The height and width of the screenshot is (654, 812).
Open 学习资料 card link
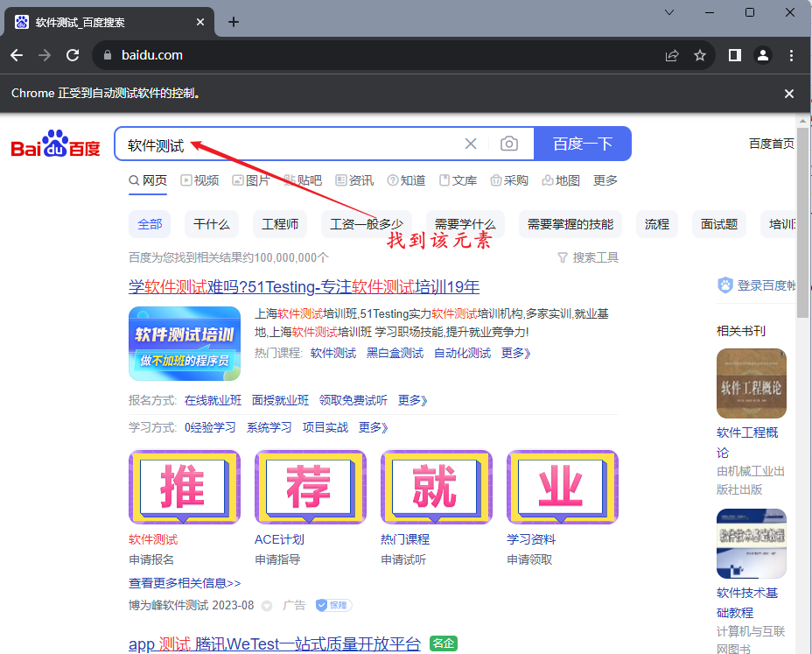pos(531,539)
